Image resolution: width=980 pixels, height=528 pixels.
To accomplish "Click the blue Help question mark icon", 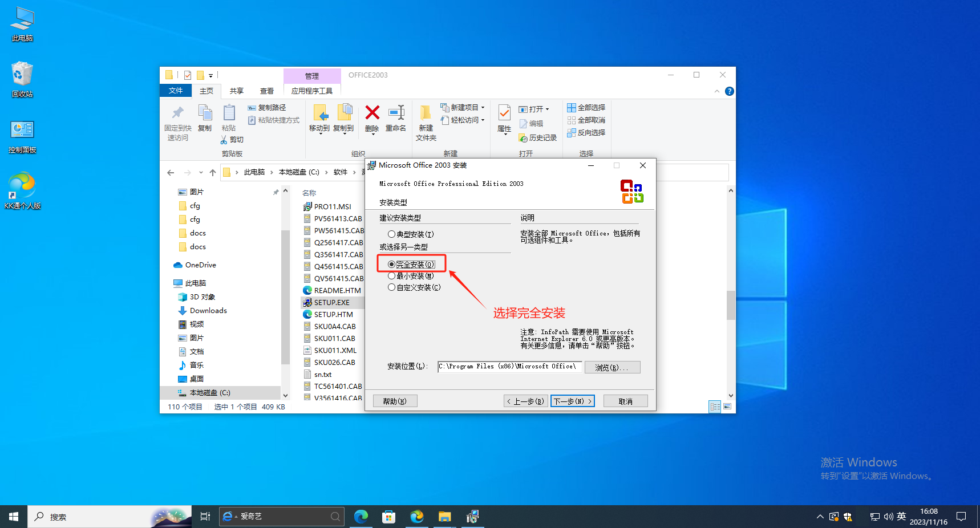I will tap(729, 91).
